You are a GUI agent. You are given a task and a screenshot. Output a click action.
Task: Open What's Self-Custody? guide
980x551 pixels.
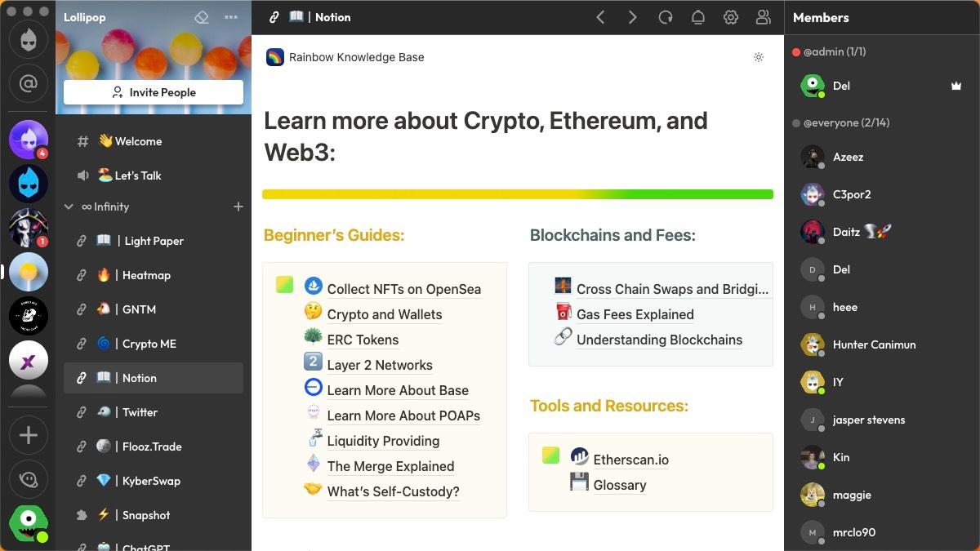pyautogui.click(x=393, y=491)
